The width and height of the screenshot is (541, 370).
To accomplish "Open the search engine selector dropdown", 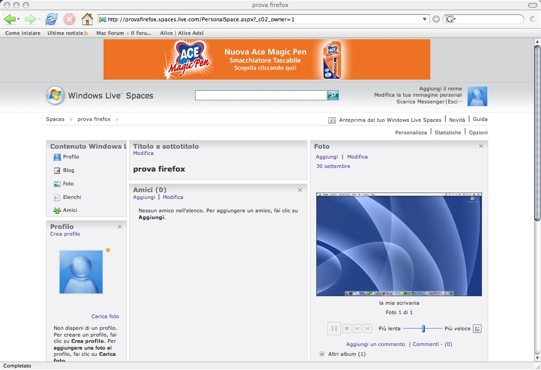I will click(450, 19).
